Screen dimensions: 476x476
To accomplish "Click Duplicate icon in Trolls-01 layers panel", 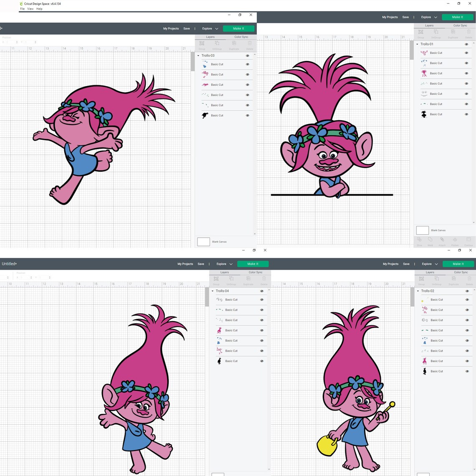I will [453, 32].
